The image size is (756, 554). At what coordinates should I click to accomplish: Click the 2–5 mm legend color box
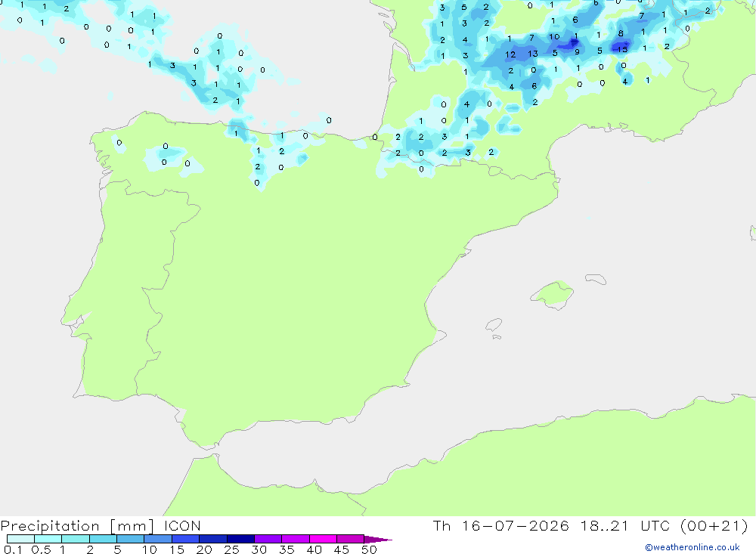tap(103, 539)
